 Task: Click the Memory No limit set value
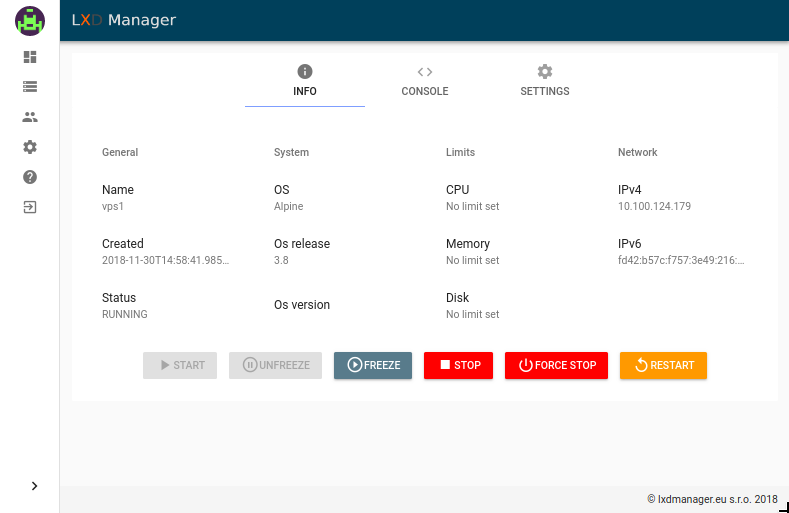point(472,260)
